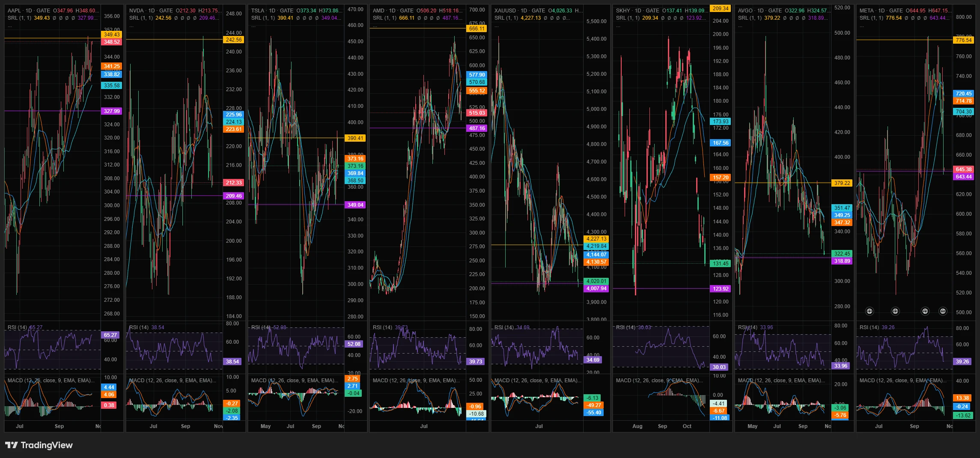
Task: Expand the collapsed legend dots under AAPL
Action: click(x=10, y=26)
